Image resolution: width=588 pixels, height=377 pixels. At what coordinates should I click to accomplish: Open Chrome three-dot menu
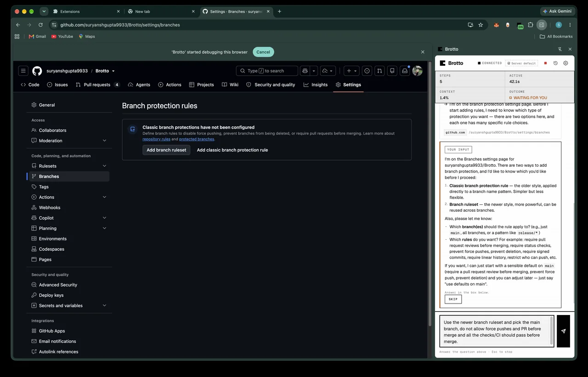coord(570,25)
